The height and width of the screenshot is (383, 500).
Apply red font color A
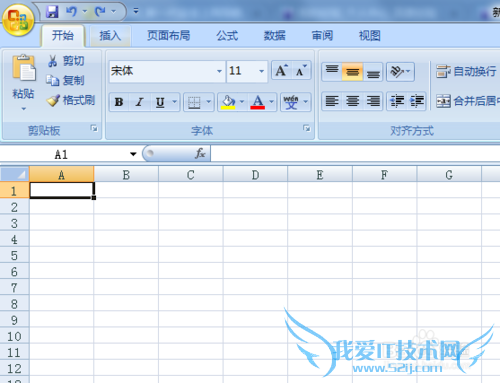tap(258, 102)
